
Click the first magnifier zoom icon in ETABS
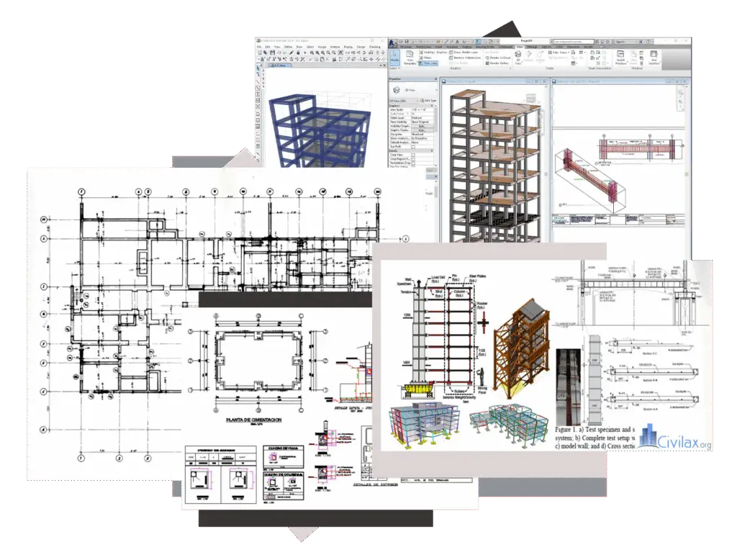(312, 53)
